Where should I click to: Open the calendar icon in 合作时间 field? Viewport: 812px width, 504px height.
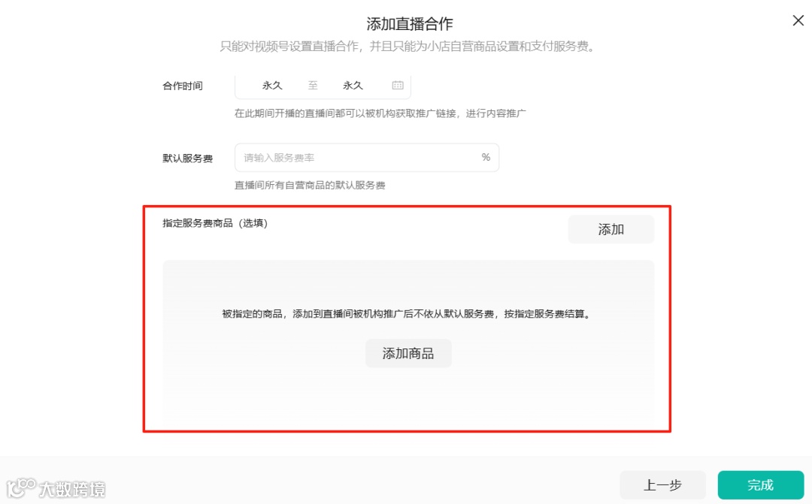398,86
